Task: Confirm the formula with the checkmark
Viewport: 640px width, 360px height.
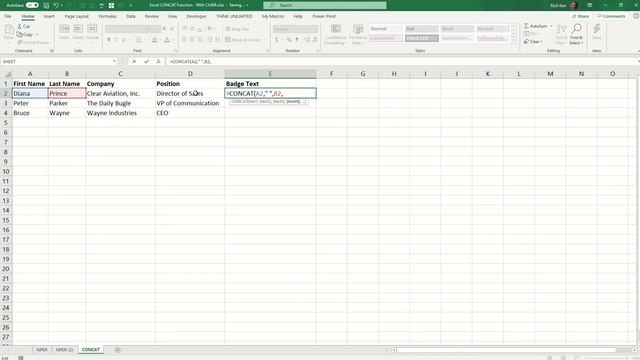Action: (x=146, y=61)
